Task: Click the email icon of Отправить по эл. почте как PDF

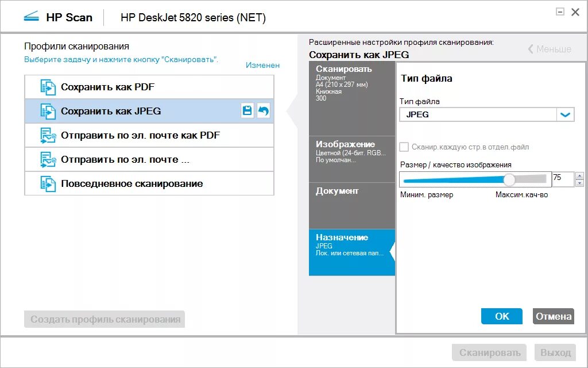Action: [x=48, y=136]
